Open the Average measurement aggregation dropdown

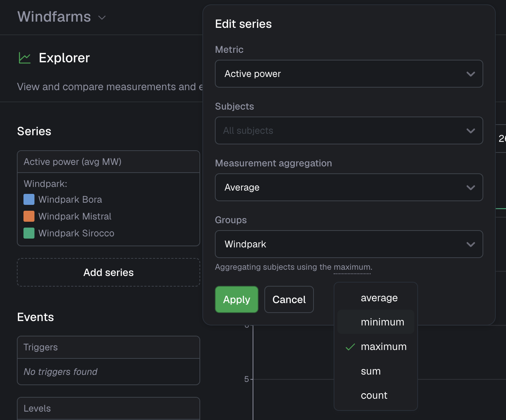click(x=349, y=187)
